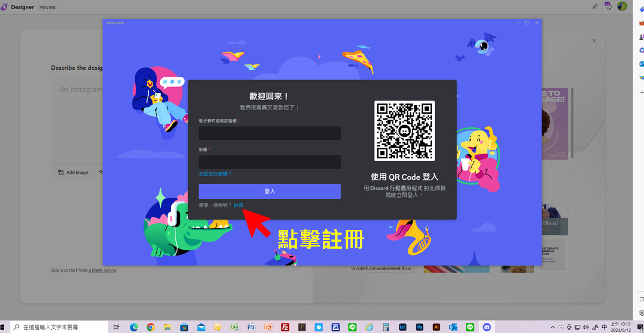Open Outlook from taskbar
This screenshot has width=644, height=333.
[x=453, y=327]
